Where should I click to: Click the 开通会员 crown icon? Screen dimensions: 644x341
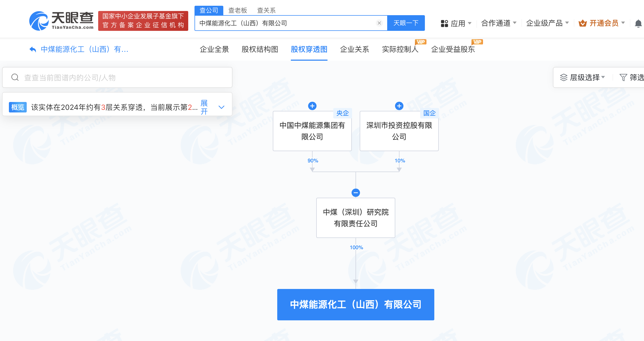(582, 23)
